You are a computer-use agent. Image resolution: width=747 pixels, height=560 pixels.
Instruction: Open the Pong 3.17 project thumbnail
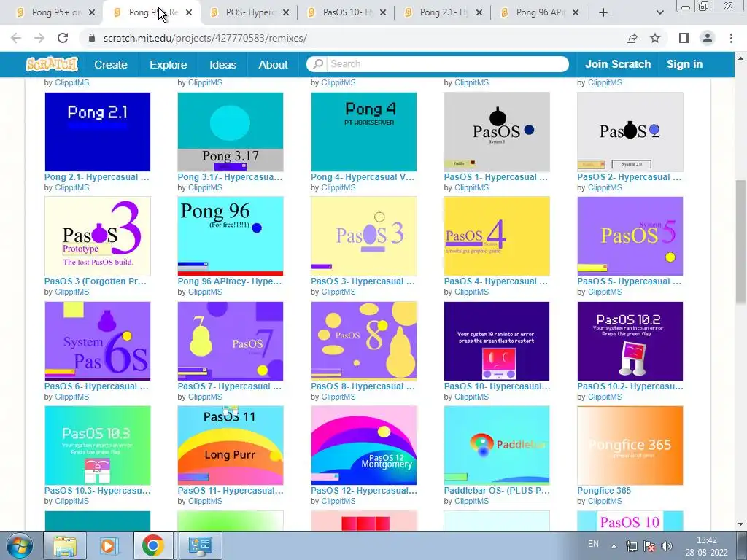(230, 132)
